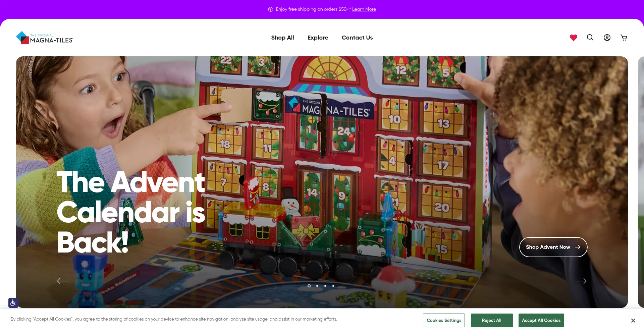Image resolution: width=644 pixels, height=333 pixels.
Task: Follow the Learn More shipping link
Action: point(364,9)
